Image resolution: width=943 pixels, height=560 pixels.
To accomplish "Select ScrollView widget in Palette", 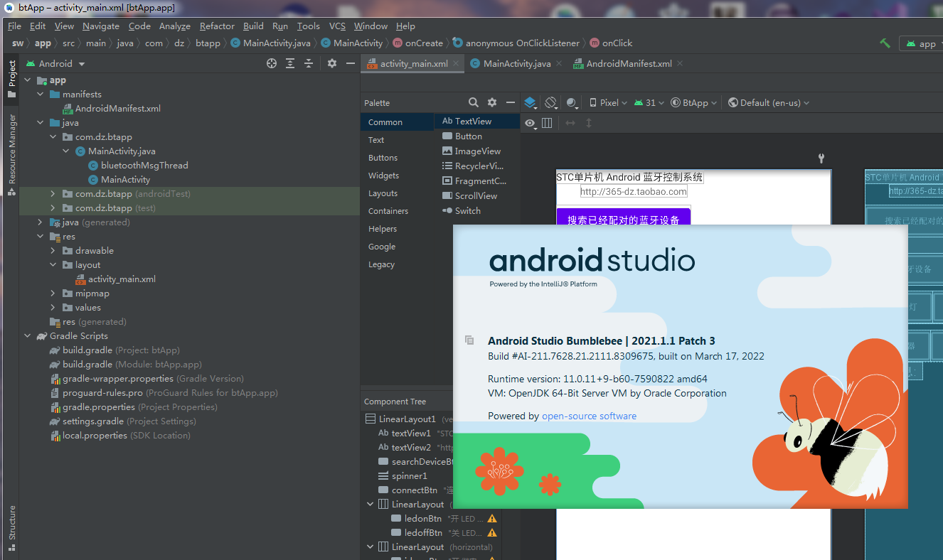I will 469,196.
